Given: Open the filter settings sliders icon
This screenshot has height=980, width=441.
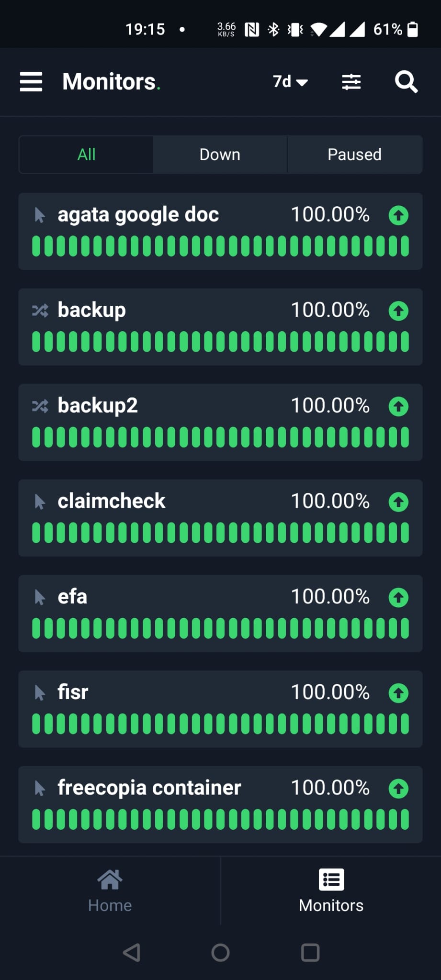Looking at the screenshot, I should click(x=351, y=82).
